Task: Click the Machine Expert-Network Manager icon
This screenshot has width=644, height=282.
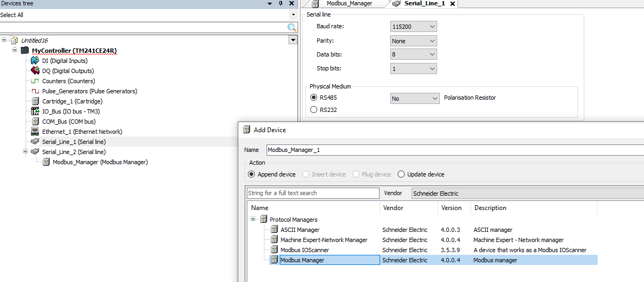Action: point(274,240)
